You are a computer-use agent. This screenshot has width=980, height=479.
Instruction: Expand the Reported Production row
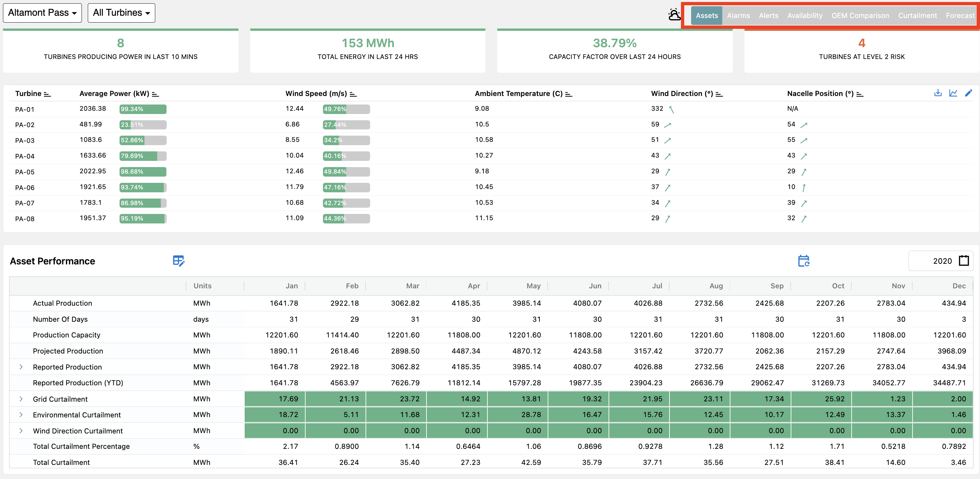click(21, 367)
